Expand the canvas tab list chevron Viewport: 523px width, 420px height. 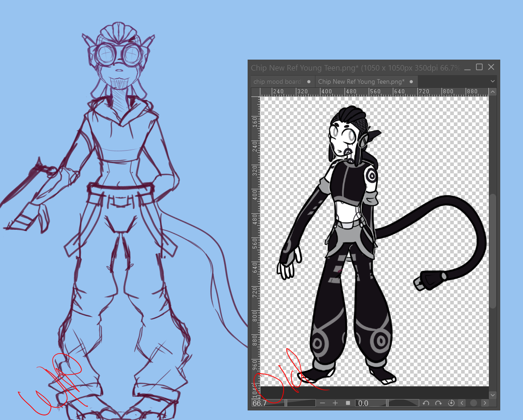(x=493, y=81)
